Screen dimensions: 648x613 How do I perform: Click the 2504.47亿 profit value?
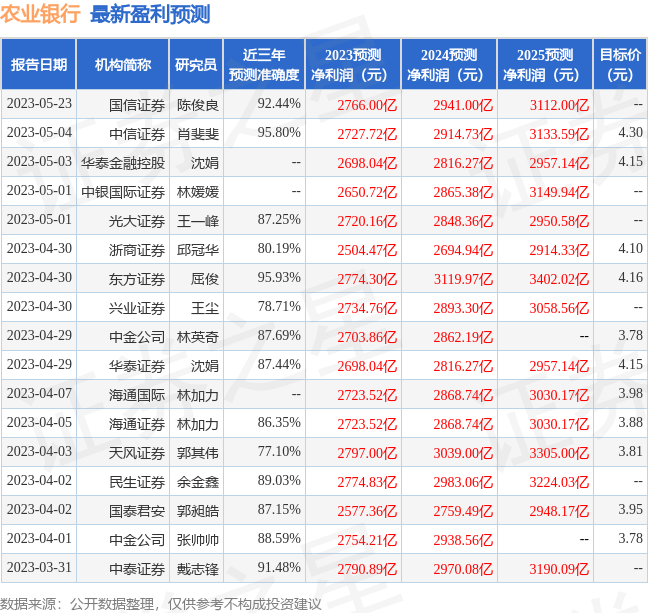367,250
